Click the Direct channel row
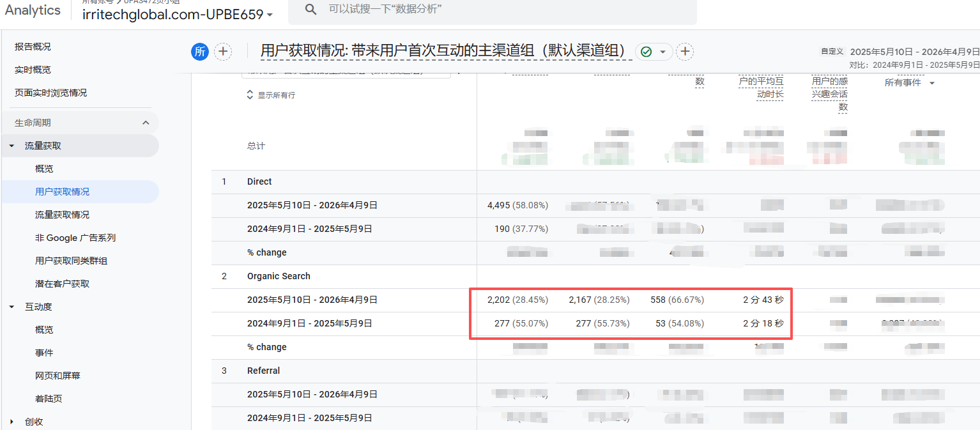980x430 pixels. 259,181
